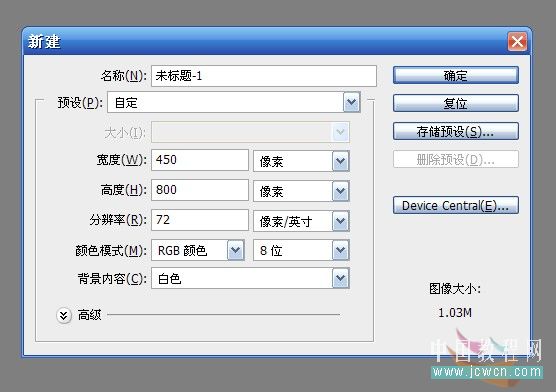Open the 颜色模式 dropdown RGB 颜色

point(198,250)
